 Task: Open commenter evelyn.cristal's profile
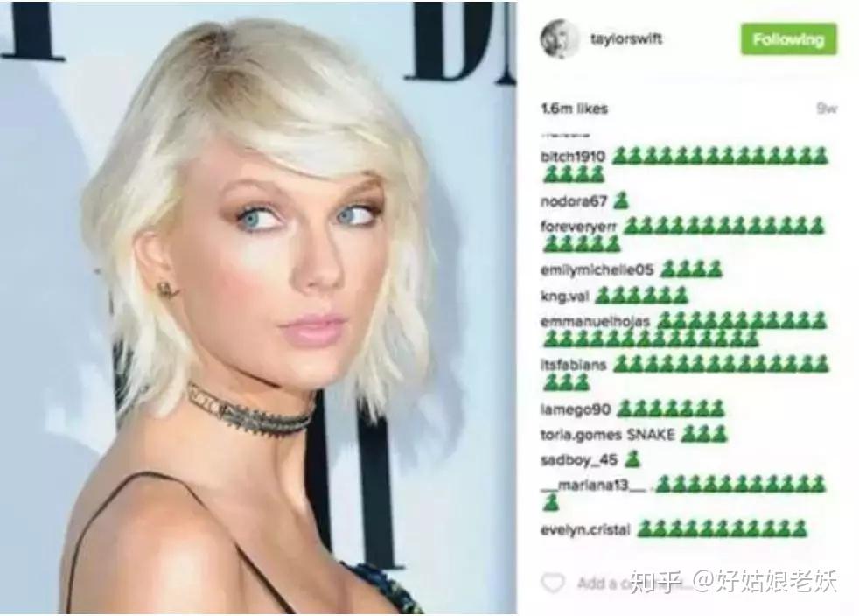point(585,530)
